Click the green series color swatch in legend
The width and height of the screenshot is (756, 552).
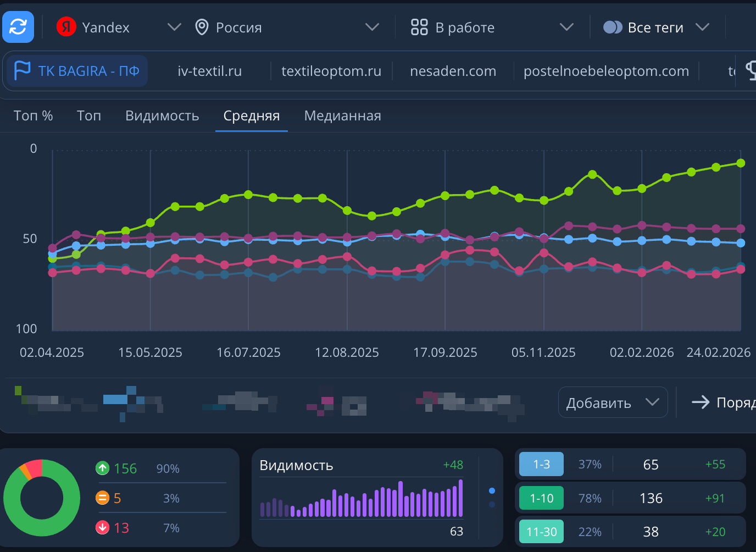pyautogui.click(x=18, y=389)
